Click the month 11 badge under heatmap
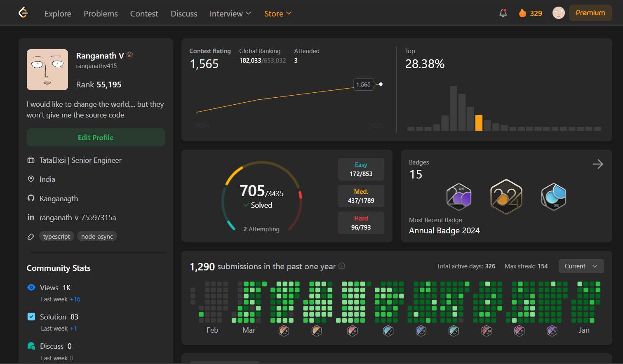 click(520, 331)
